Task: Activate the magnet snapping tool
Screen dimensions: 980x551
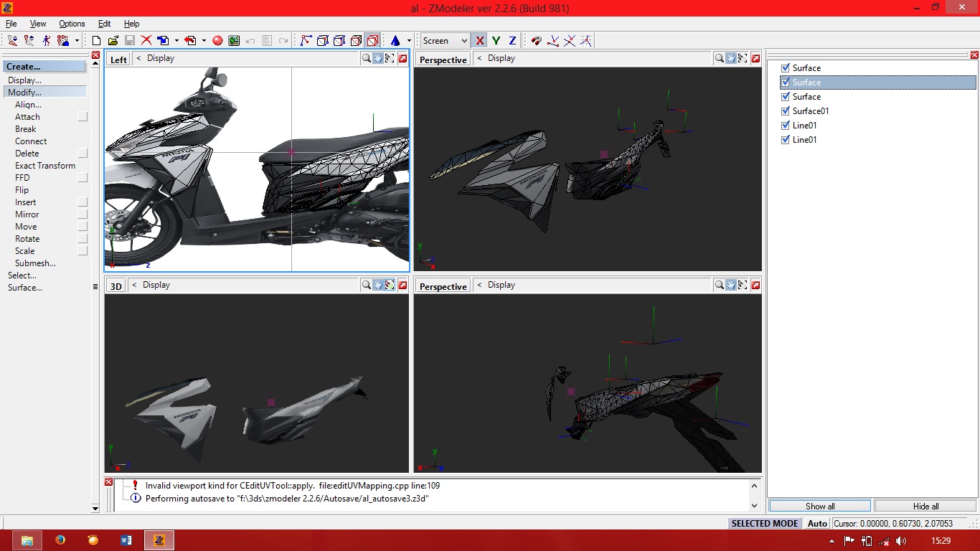Action: click(537, 41)
